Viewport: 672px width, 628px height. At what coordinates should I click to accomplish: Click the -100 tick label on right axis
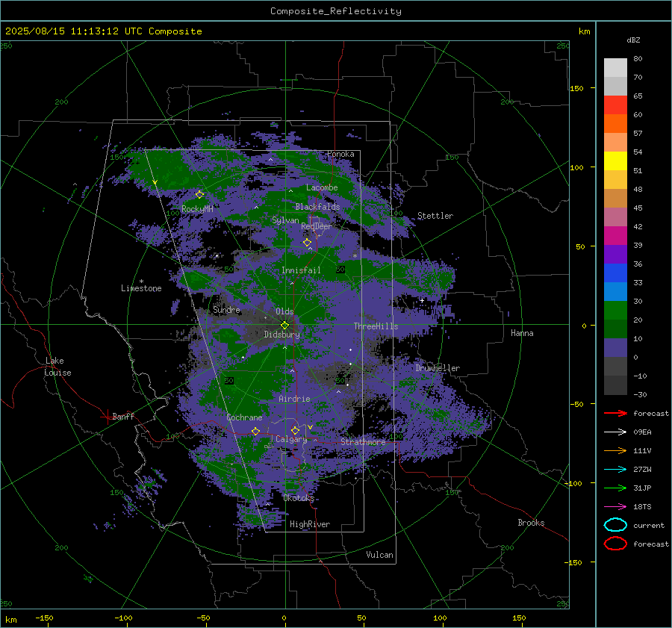[573, 483]
